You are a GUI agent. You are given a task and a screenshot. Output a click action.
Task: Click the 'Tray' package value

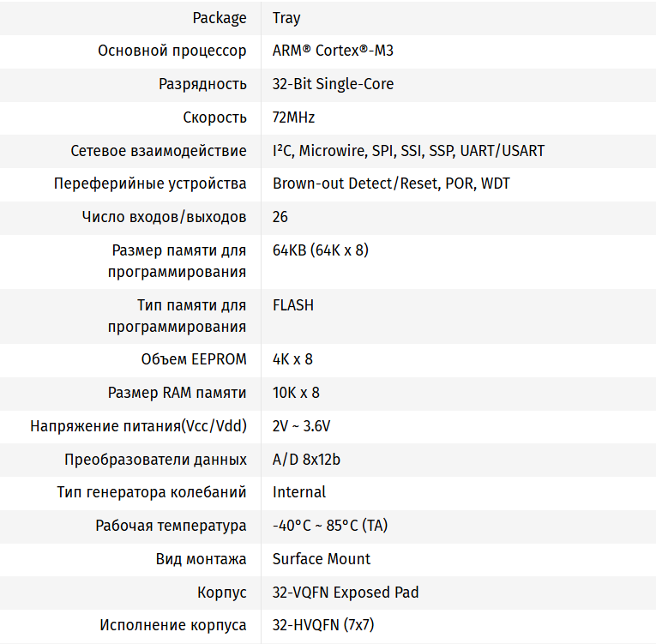(286, 17)
